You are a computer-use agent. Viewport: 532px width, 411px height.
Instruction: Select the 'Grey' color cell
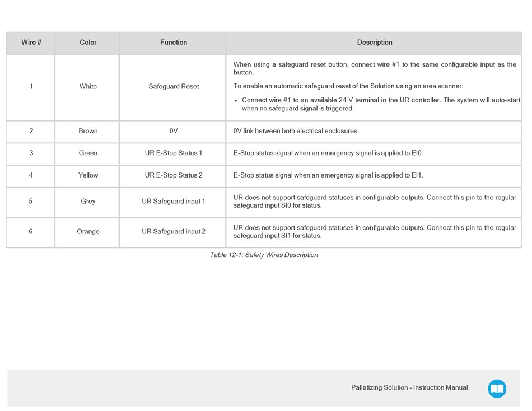[x=88, y=202]
